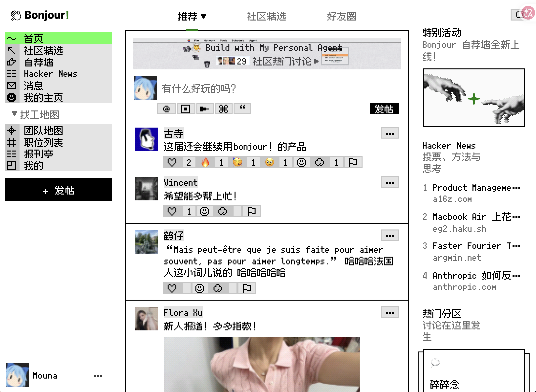Add emoji reaction on 古寺's post

point(301,162)
